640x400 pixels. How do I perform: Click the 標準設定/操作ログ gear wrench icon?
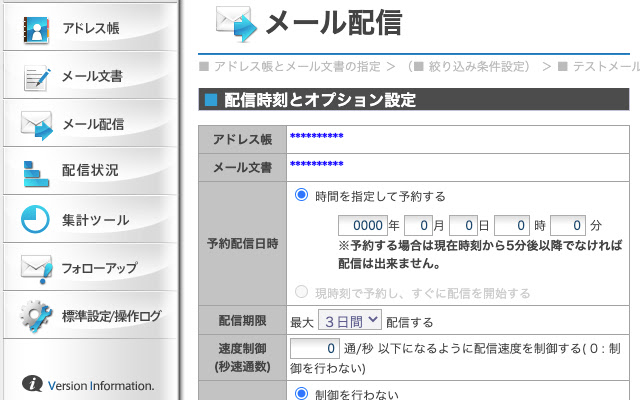[x=36, y=316]
